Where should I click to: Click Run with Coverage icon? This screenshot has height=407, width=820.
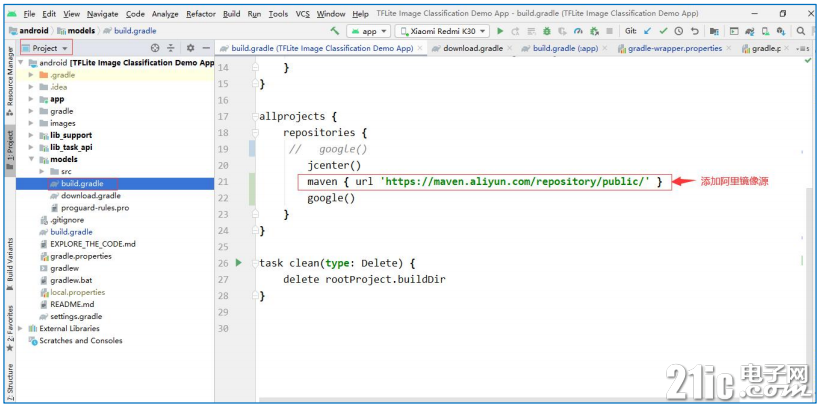[x=562, y=31]
